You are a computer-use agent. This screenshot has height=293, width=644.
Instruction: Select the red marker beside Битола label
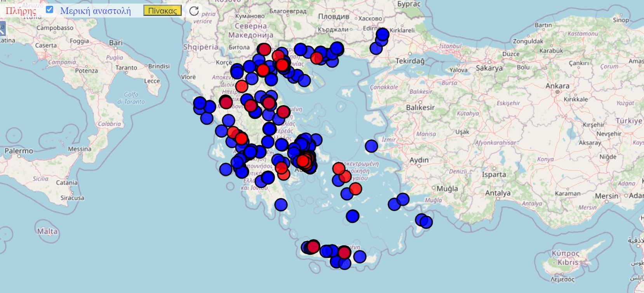tap(265, 49)
